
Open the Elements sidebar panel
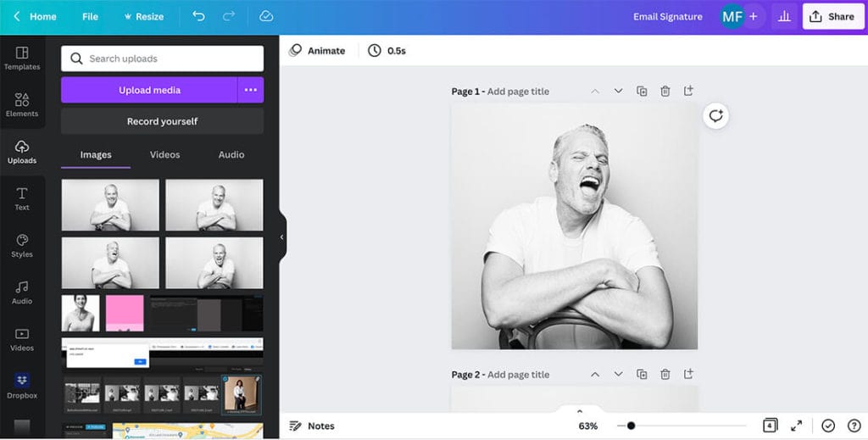[x=22, y=105]
